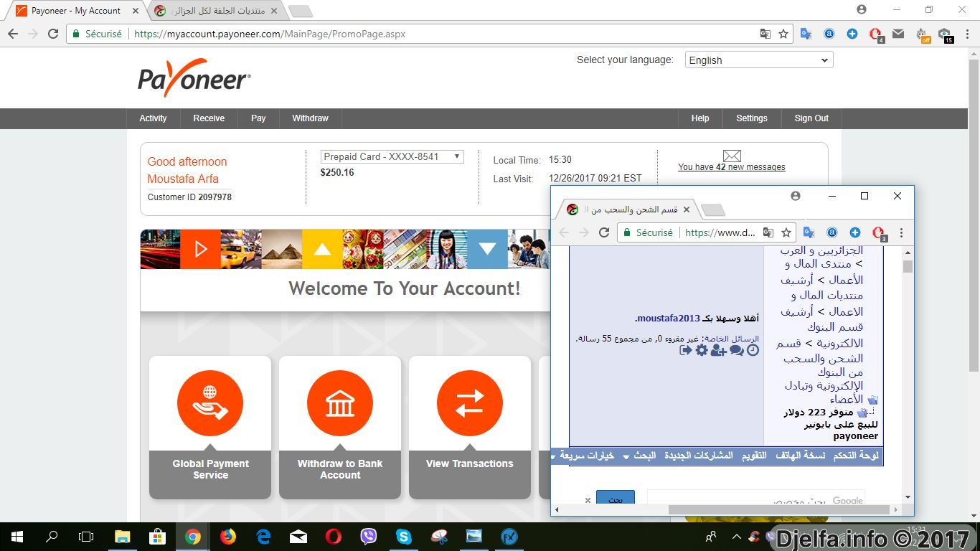Click the yellow up-arrow banner tile
The image size is (980, 551).
click(322, 249)
